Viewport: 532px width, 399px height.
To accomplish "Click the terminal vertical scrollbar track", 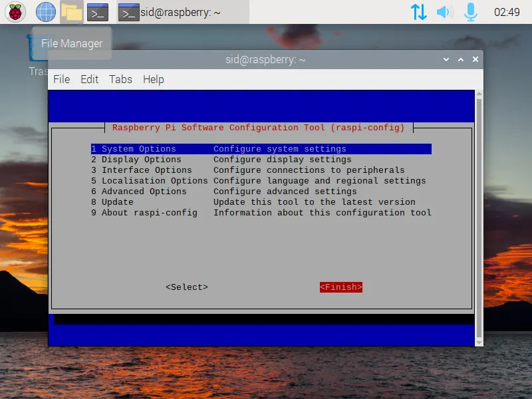I will 479,218.
